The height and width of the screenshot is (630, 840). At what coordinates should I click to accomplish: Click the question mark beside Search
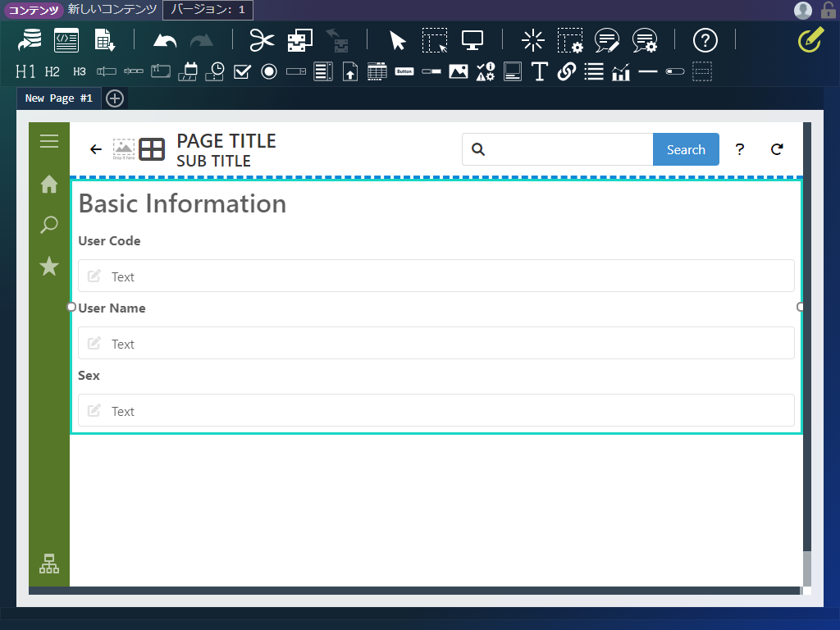(740, 149)
